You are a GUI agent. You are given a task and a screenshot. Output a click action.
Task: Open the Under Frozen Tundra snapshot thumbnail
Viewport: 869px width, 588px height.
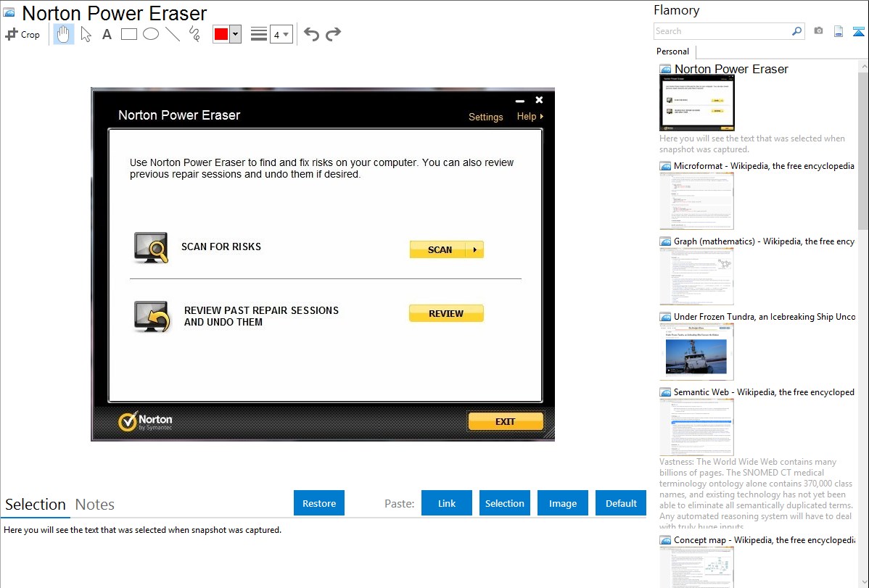(x=696, y=352)
